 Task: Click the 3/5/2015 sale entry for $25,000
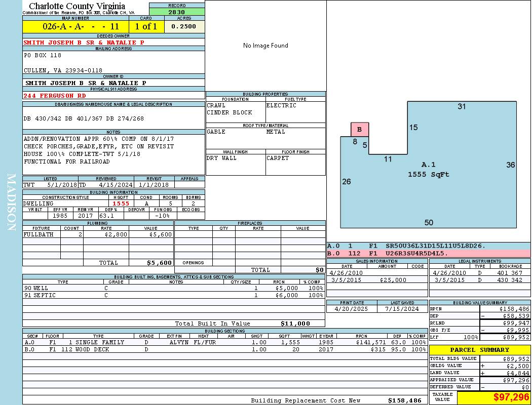(376, 280)
